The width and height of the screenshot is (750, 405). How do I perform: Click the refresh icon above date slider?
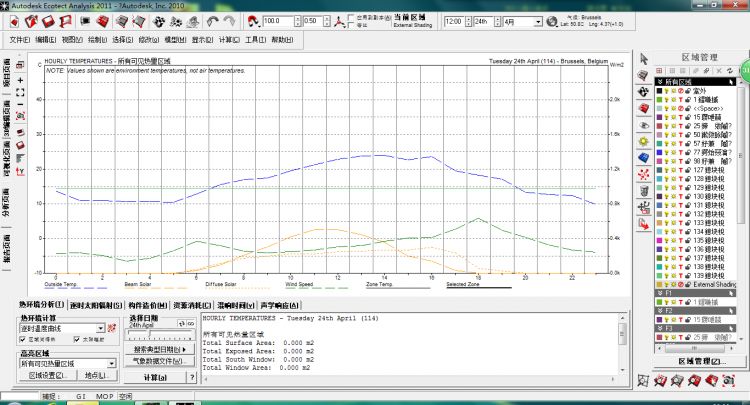[181, 324]
